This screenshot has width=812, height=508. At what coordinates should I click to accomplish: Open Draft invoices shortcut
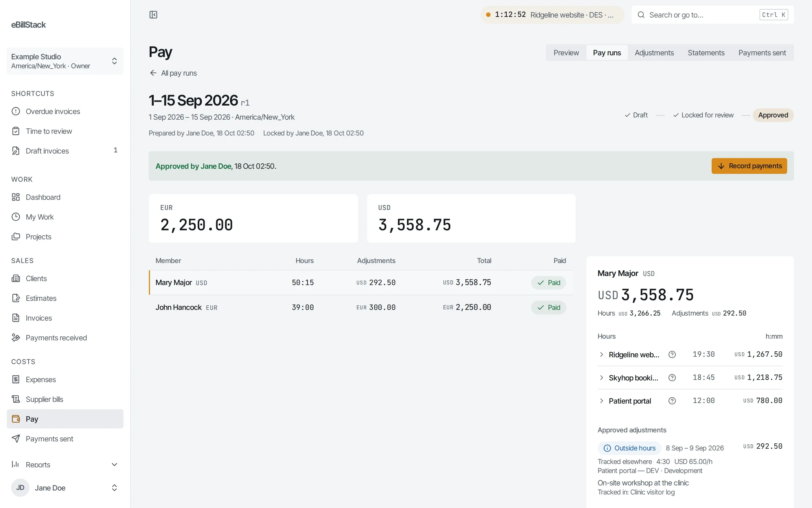click(x=65, y=151)
